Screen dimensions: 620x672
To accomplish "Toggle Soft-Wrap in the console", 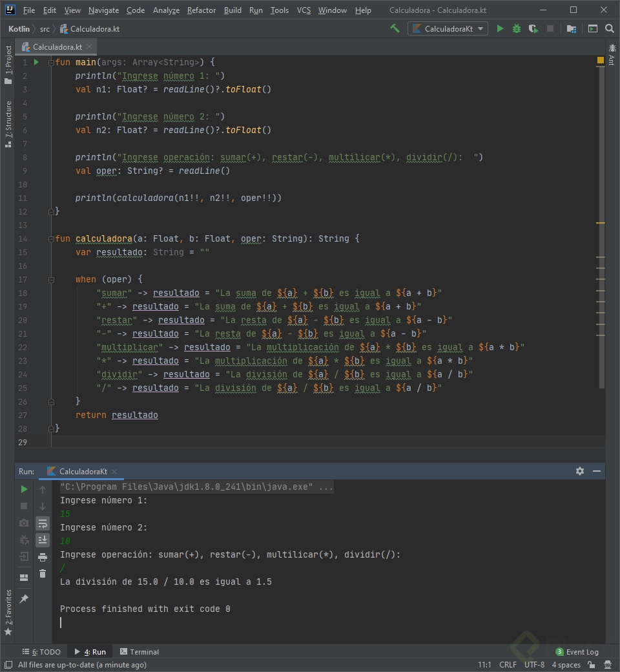I will click(43, 523).
